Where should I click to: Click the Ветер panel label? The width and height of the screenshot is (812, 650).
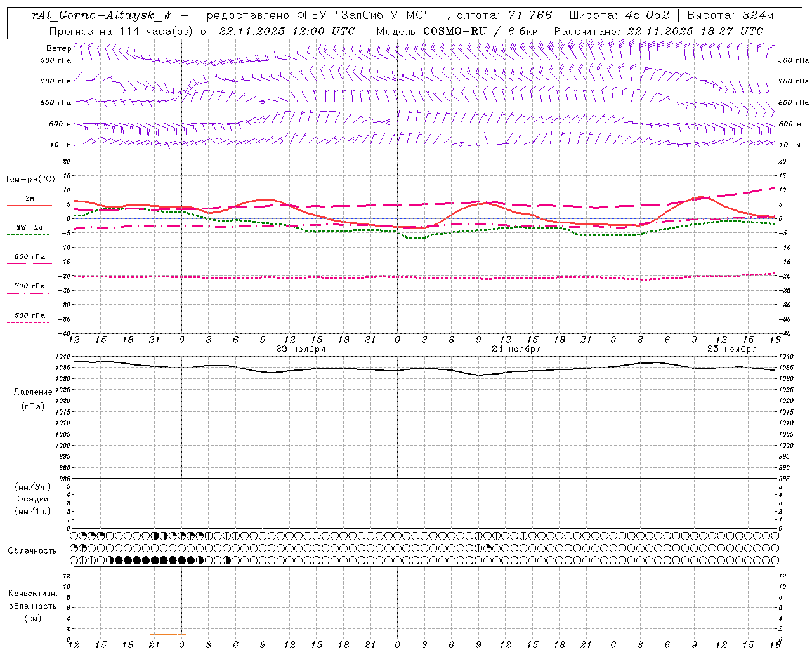coord(58,48)
